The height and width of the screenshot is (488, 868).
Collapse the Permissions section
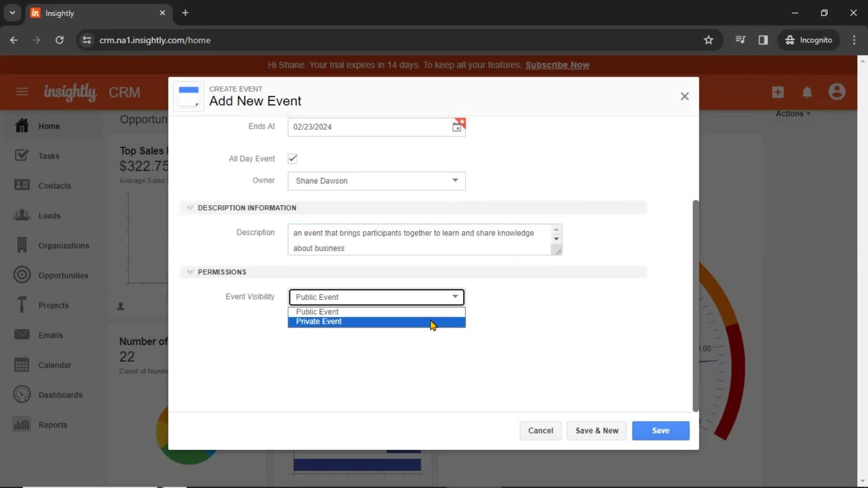(190, 272)
